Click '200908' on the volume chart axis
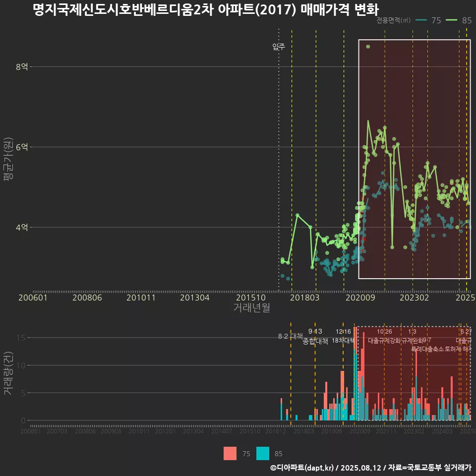Screen dimensions: 476x476 click(111, 431)
